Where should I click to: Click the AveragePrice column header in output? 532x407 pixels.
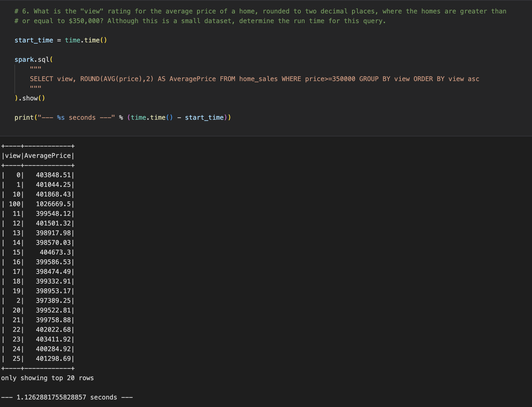(x=48, y=155)
